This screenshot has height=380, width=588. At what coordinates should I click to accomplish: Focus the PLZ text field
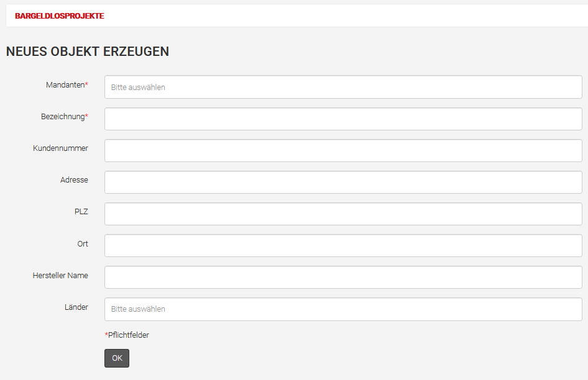click(x=343, y=214)
